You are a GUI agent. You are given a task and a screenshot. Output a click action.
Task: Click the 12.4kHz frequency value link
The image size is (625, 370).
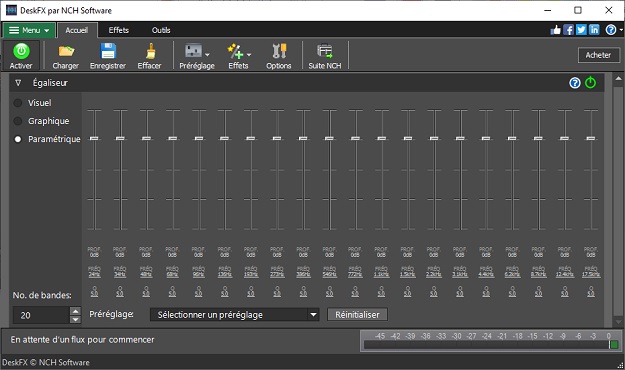pos(564,275)
